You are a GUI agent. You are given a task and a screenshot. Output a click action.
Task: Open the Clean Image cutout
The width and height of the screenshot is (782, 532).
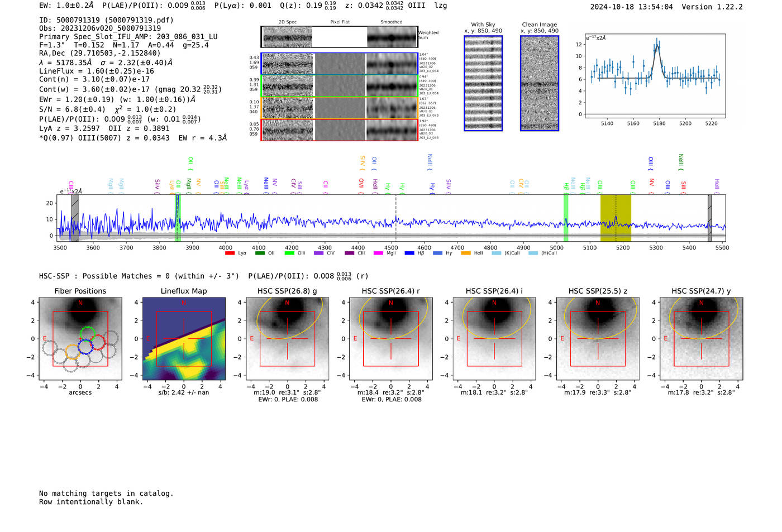coord(540,83)
